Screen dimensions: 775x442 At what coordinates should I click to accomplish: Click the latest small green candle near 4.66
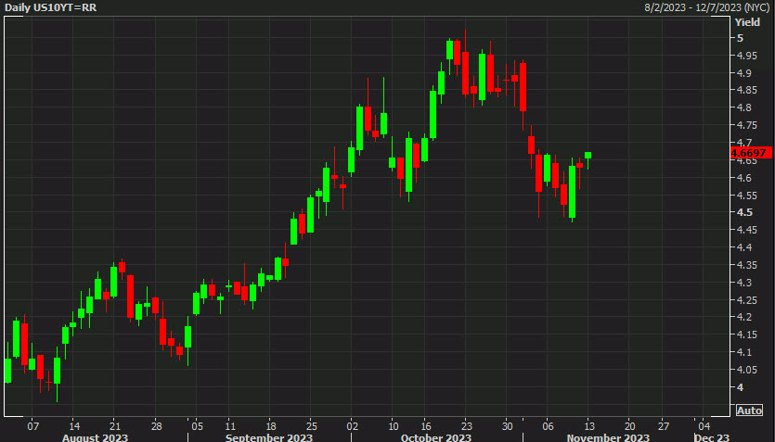pos(589,155)
